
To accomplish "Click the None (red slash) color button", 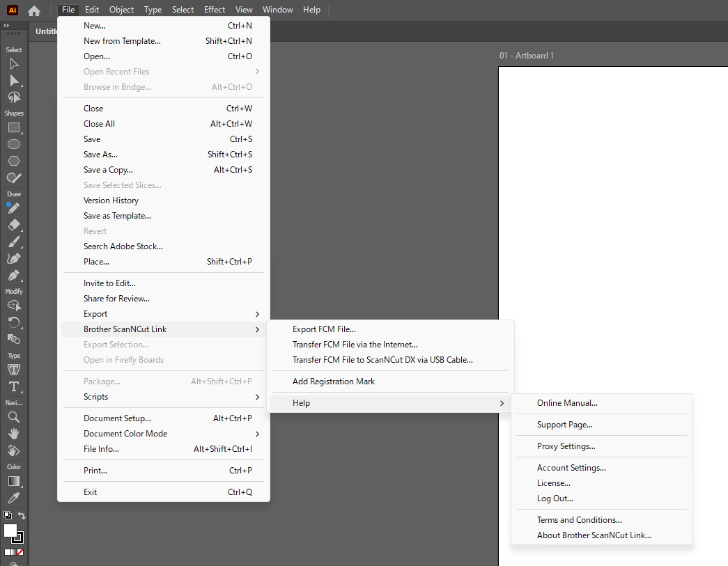I will (x=20, y=552).
